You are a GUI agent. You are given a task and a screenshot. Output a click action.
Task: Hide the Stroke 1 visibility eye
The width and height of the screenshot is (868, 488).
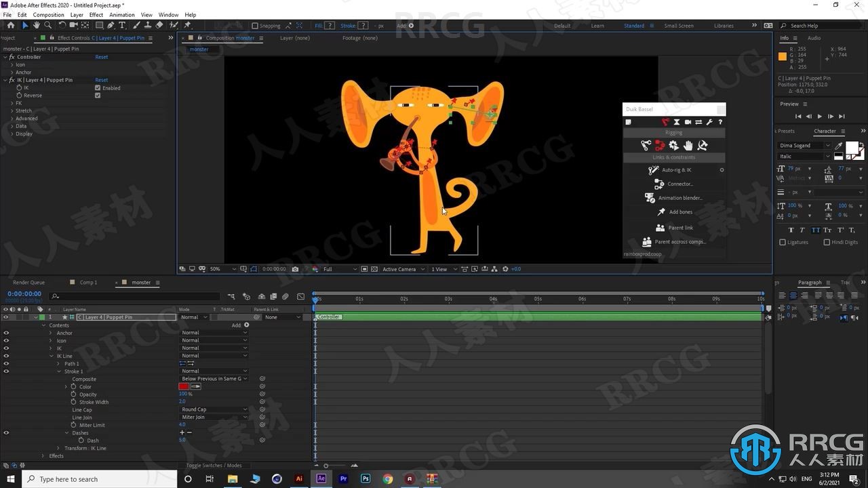[x=6, y=371]
